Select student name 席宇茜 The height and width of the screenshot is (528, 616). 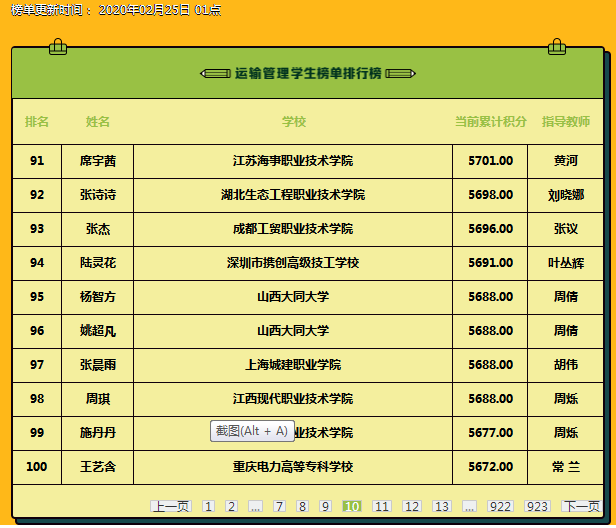(x=98, y=161)
